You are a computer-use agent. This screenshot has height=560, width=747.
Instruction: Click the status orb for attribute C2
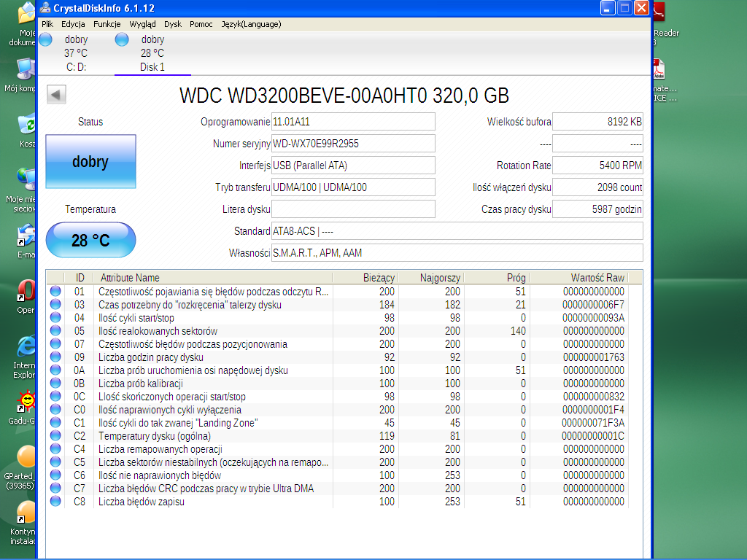click(x=55, y=435)
